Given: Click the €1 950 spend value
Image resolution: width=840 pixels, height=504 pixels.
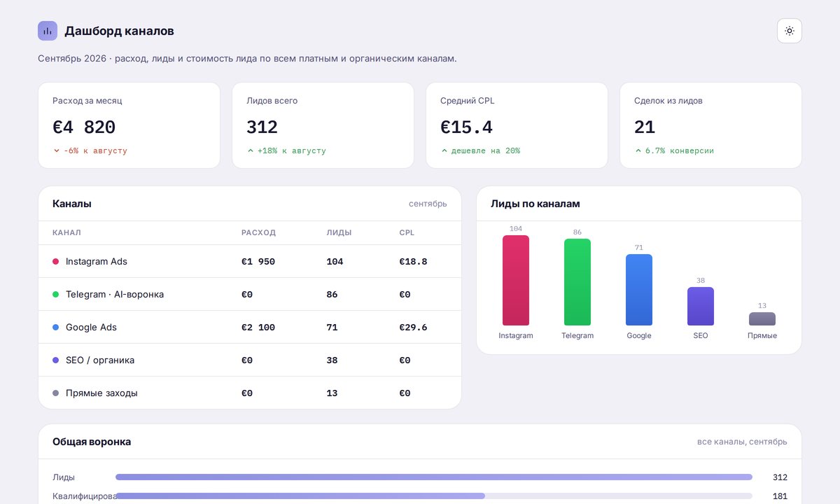Looking at the screenshot, I should tap(258, 261).
